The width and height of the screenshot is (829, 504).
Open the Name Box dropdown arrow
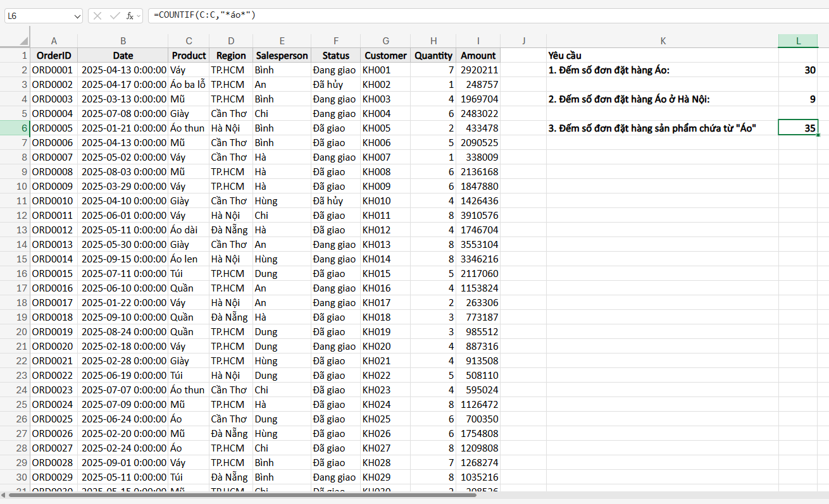(x=77, y=16)
